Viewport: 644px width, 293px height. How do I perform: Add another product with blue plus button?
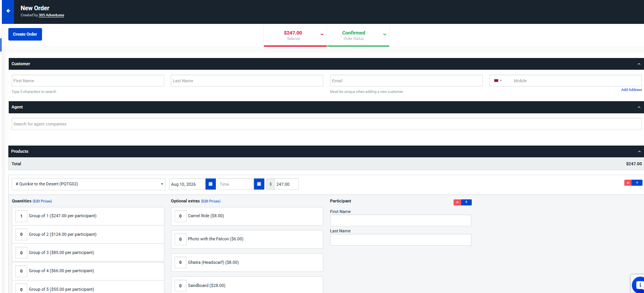point(637,183)
